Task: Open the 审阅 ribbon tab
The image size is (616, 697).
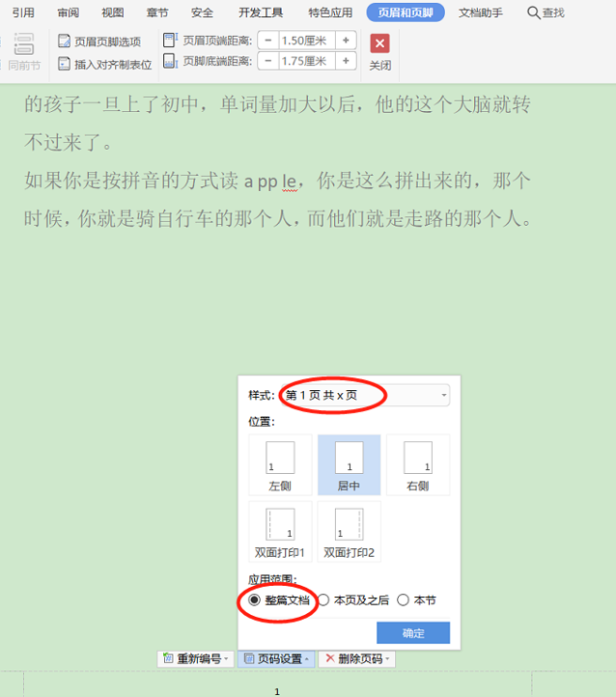Action: click(68, 13)
